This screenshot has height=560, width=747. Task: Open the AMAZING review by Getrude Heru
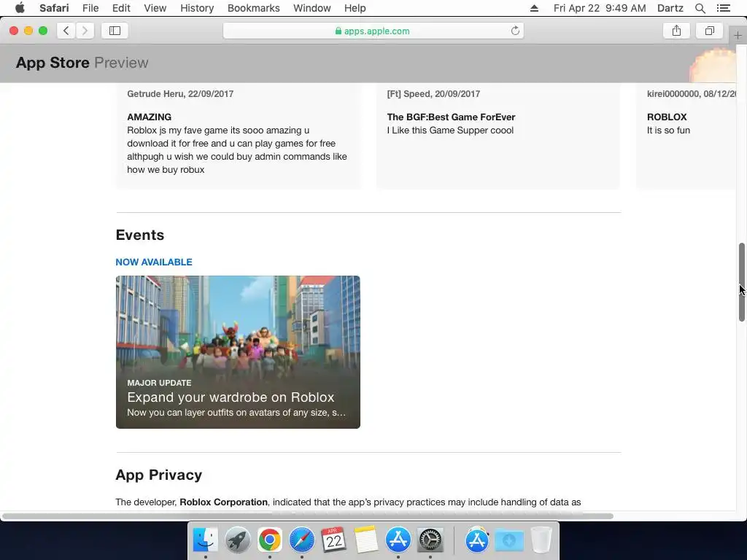point(238,136)
